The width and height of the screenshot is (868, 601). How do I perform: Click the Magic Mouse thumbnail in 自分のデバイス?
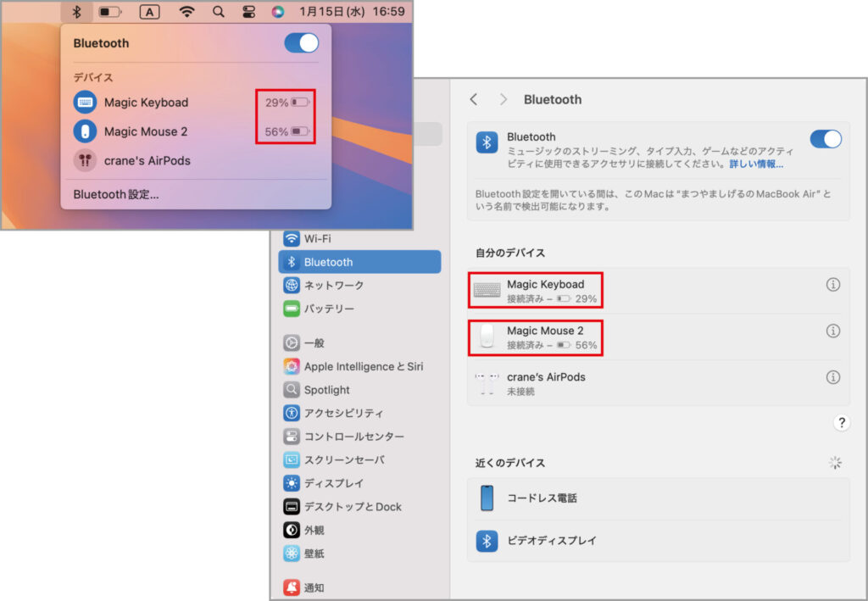487,336
